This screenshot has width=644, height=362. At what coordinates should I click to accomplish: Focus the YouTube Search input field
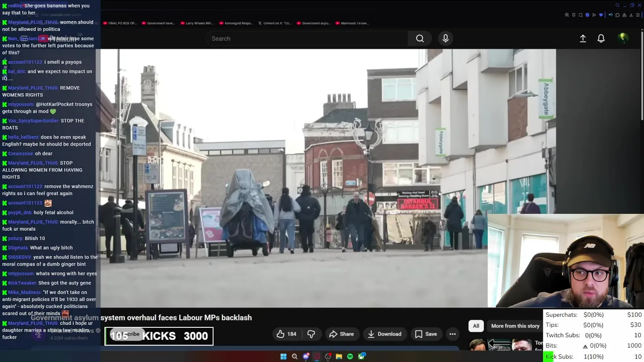tap(307, 38)
